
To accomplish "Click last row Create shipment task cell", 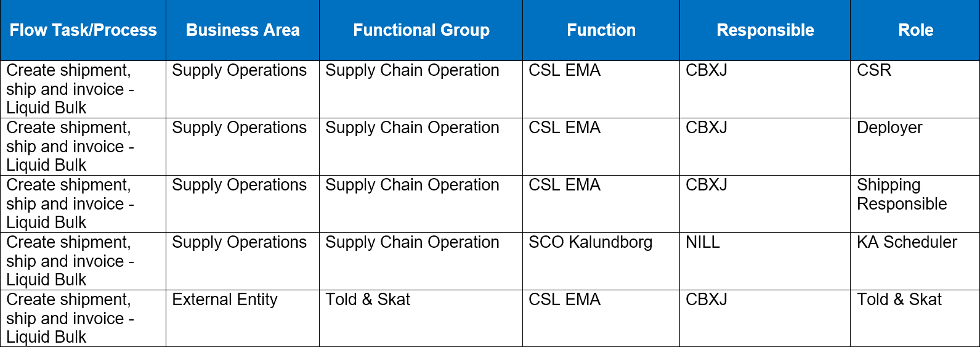I will [x=83, y=318].
